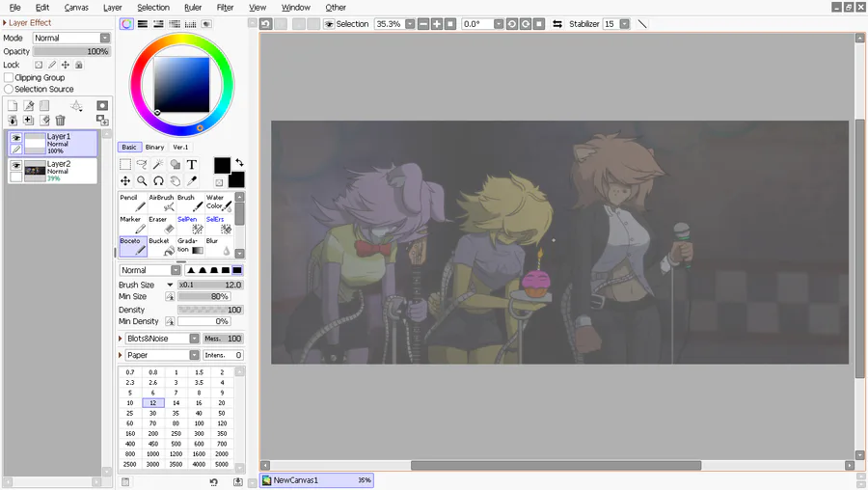Expand the Layer Effect section

[x=5, y=23]
